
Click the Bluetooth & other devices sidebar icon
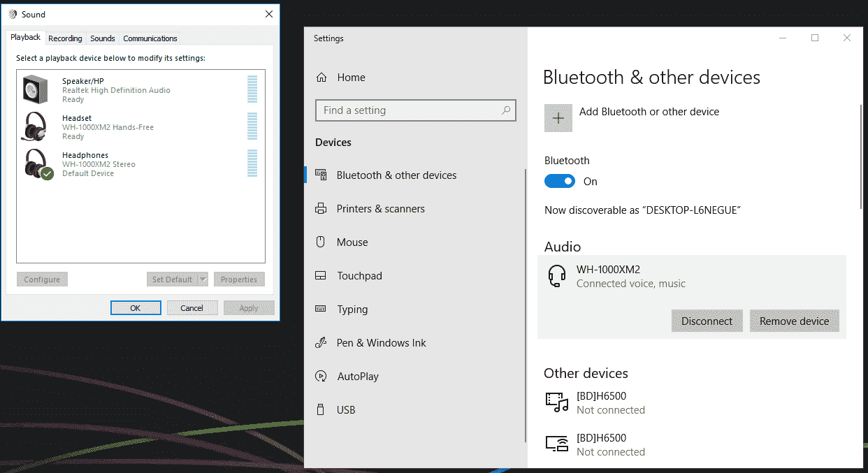coord(321,175)
